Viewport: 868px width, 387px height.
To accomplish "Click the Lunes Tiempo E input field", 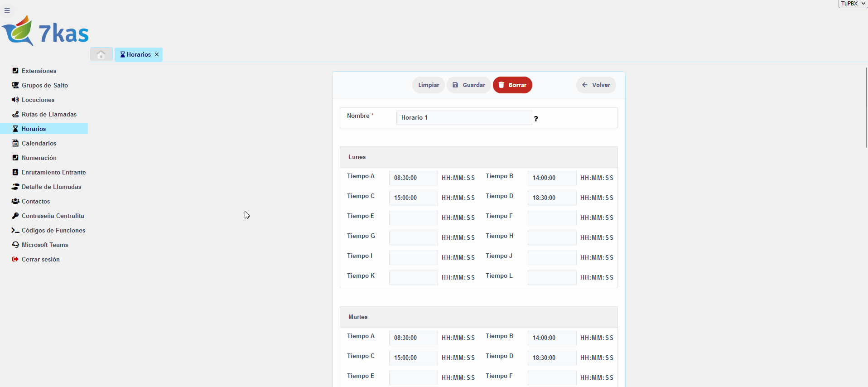I will coord(413,218).
